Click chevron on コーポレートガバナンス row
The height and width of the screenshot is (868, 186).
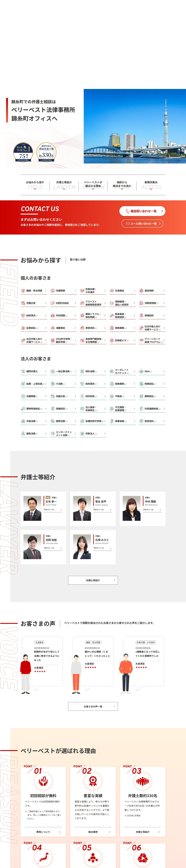click(134, 371)
